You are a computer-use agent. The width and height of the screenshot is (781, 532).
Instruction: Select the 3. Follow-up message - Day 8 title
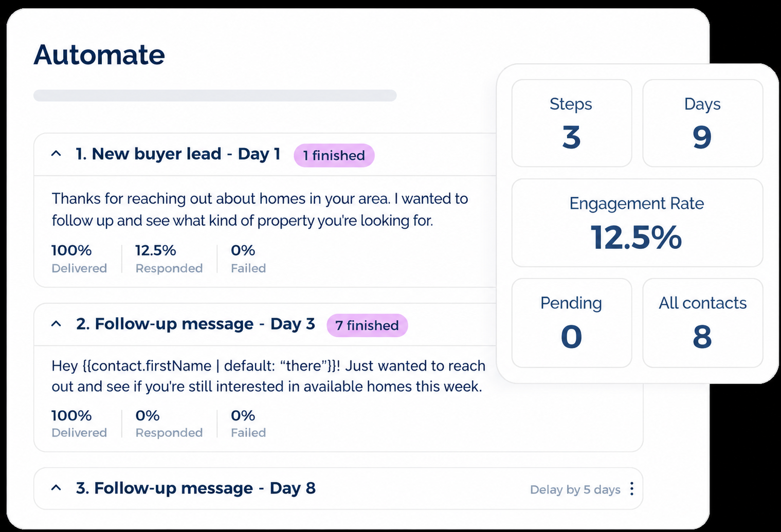pyautogui.click(x=195, y=488)
